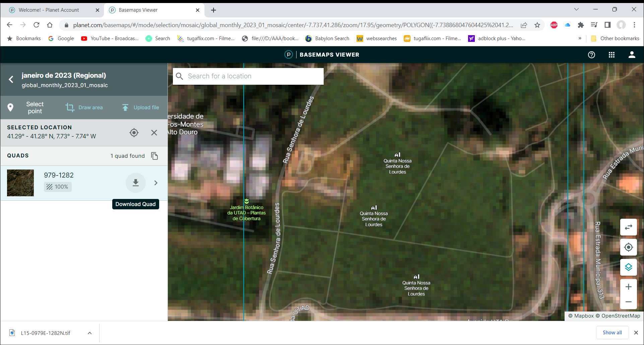This screenshot has height=345, width=644.
Task: Click the Jardim Botânico da UTAD map label
Action: click(247, 213)
